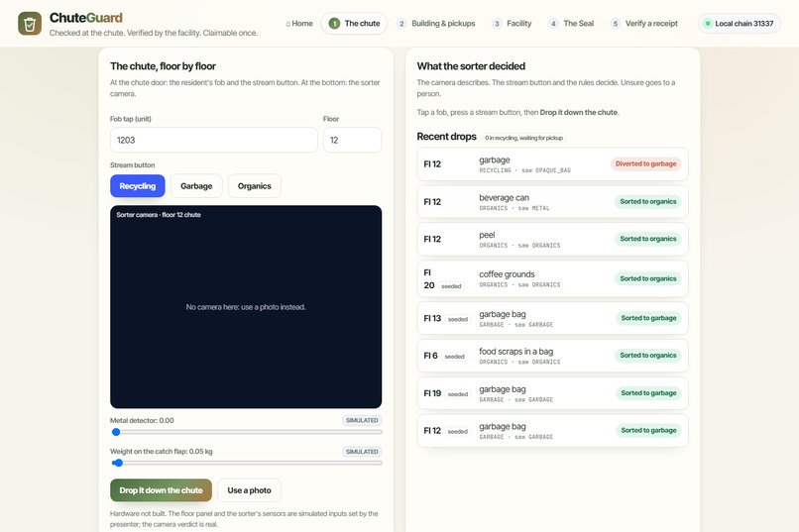Click the green chain status dot
Screen dimensions: 799x532
click(707, 24)
